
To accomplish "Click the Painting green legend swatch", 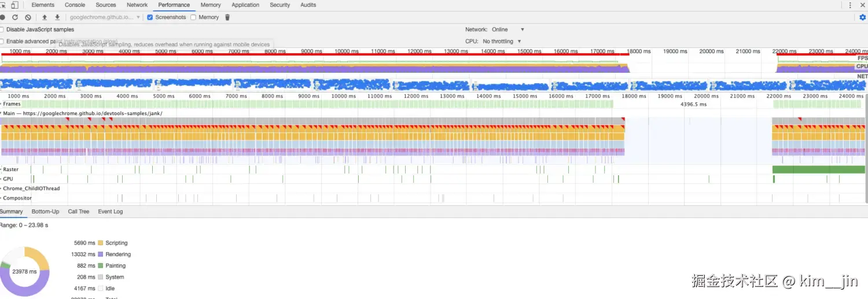I will 101,266.
